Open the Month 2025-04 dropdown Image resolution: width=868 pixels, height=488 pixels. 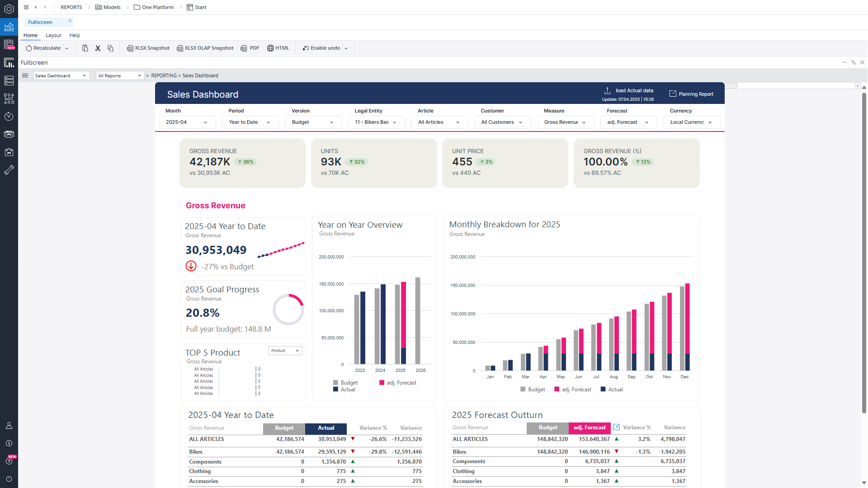[187, 122]
